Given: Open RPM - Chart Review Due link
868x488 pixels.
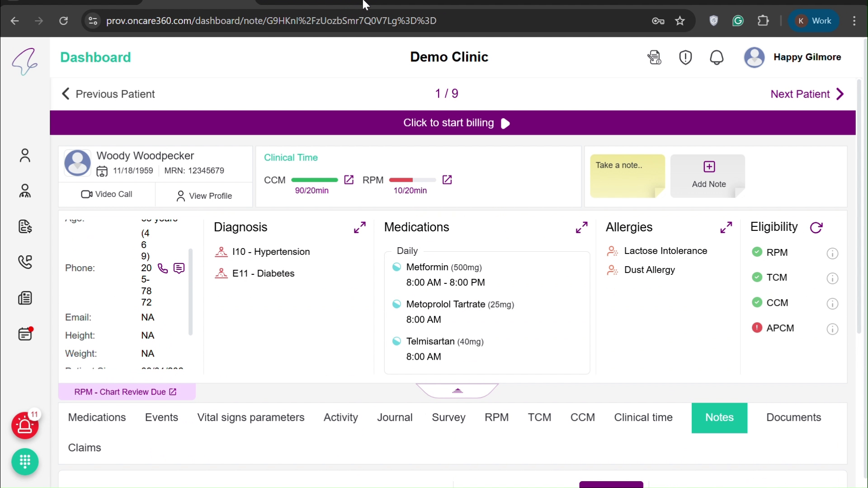Looking at the screenshot, I should tap(125, 392).
